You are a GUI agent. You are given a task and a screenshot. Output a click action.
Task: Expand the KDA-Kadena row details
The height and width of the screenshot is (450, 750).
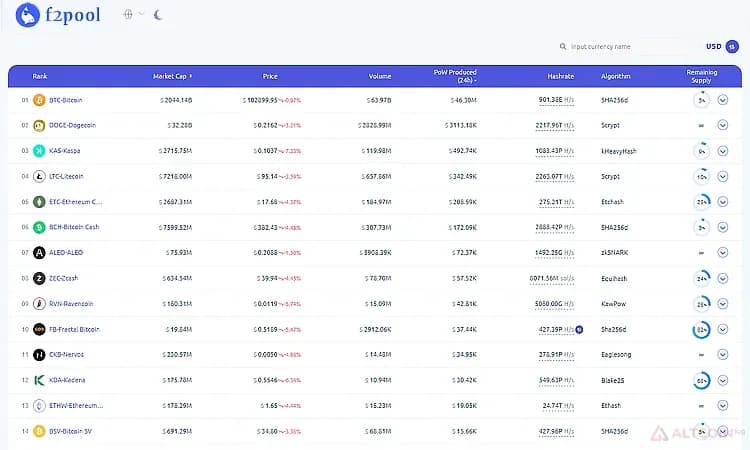pos(723,380)
